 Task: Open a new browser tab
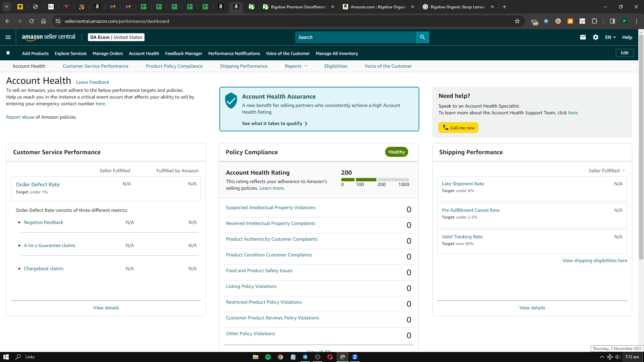[504, 7]
